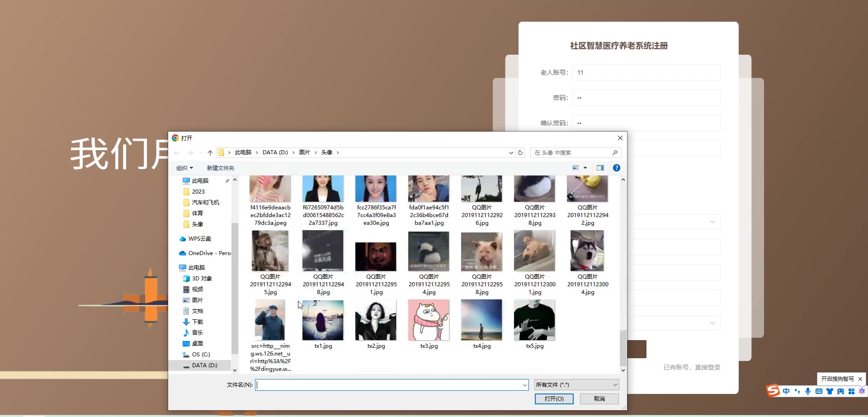Jump to DATA (D:) in the address bar

(275, 153)
